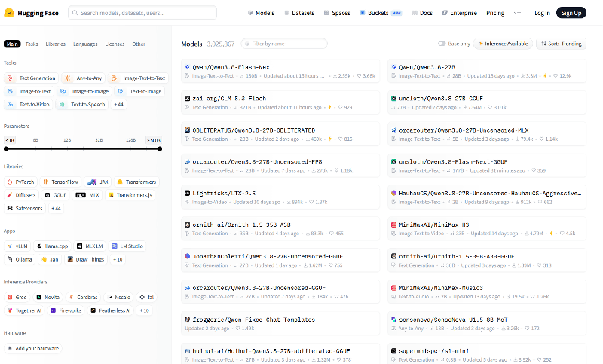
Task: Click the Groq provider icon
Action: click(10, 297)
